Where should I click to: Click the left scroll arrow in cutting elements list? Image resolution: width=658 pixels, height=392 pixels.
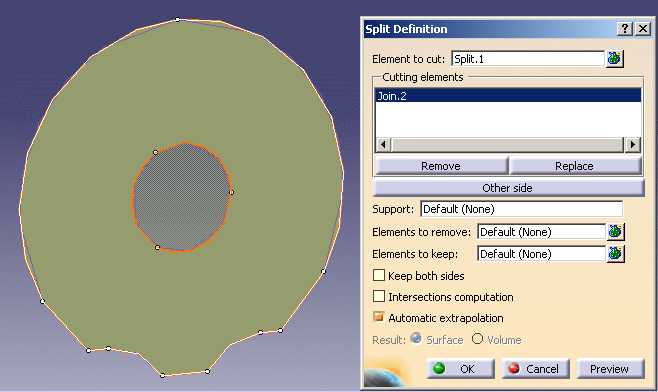[383, 145]
